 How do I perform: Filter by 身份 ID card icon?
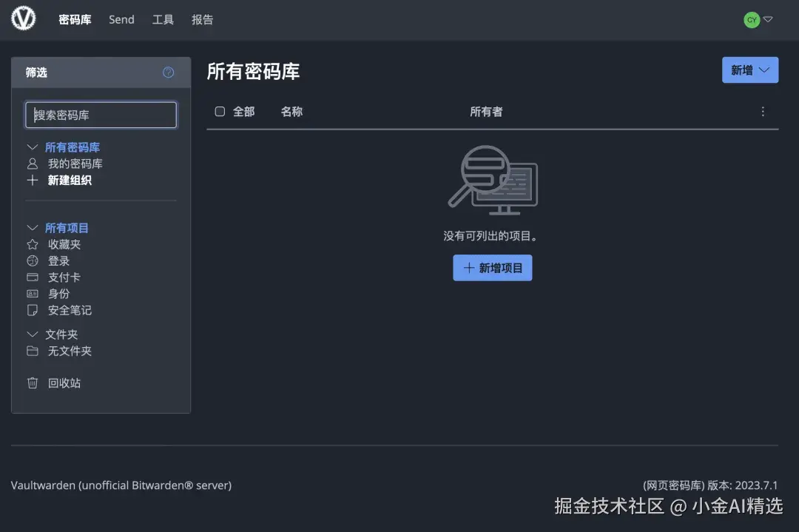point(33,294)
